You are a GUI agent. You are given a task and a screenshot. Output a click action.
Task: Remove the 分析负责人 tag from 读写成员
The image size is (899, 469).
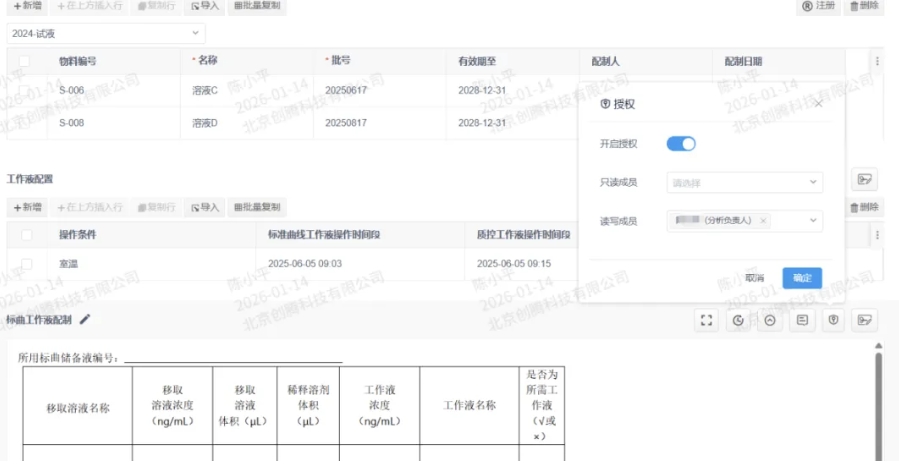click(763, 221)
